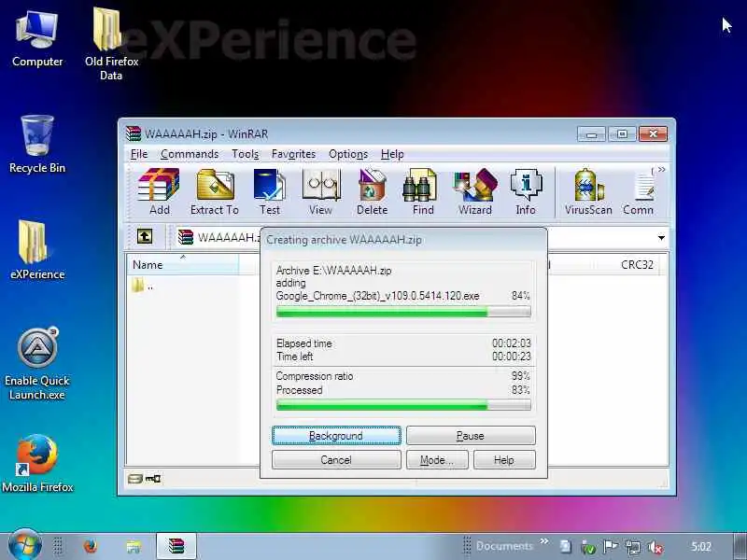Viewport: 747px width, 560px height.
Task: Open the Old Firefox Data folder
Action: (111, 43)
